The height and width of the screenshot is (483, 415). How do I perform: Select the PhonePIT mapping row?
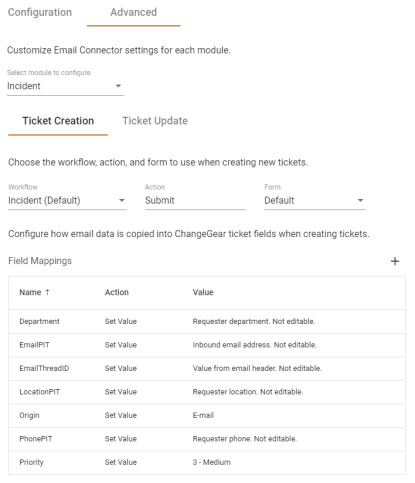coord(207,439)
